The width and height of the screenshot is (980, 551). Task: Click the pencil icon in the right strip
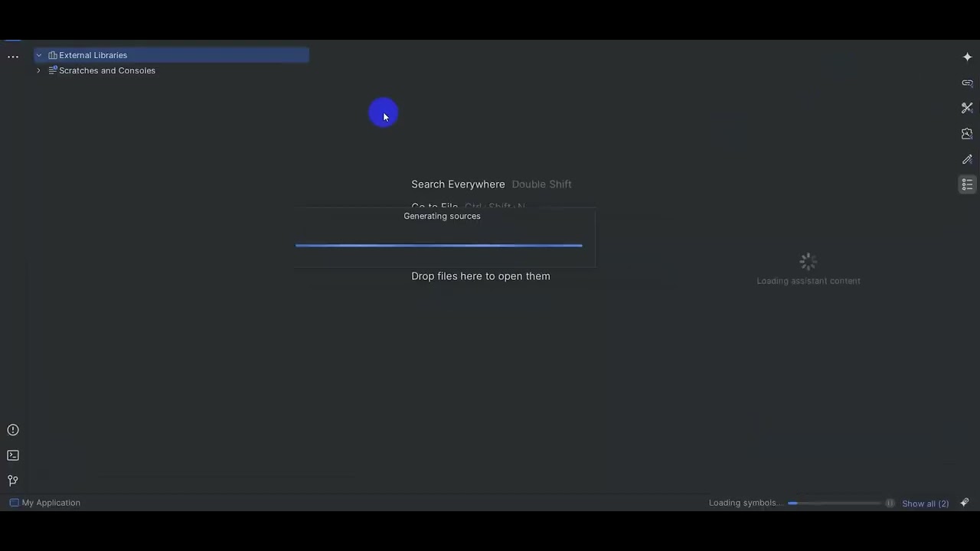click(967, 159)
